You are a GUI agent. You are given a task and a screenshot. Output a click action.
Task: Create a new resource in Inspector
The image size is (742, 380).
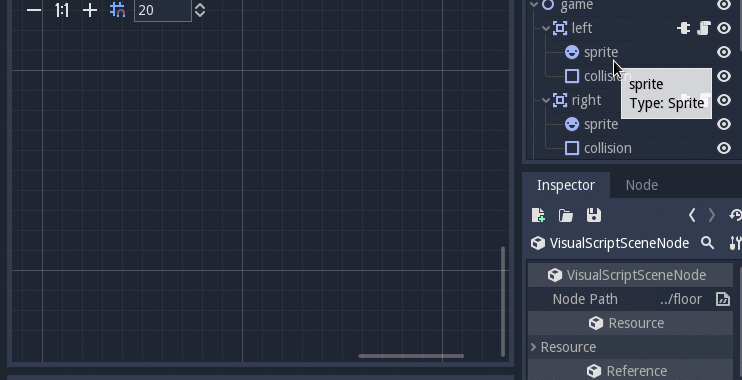pyautogui.click(x=538, y=216)
